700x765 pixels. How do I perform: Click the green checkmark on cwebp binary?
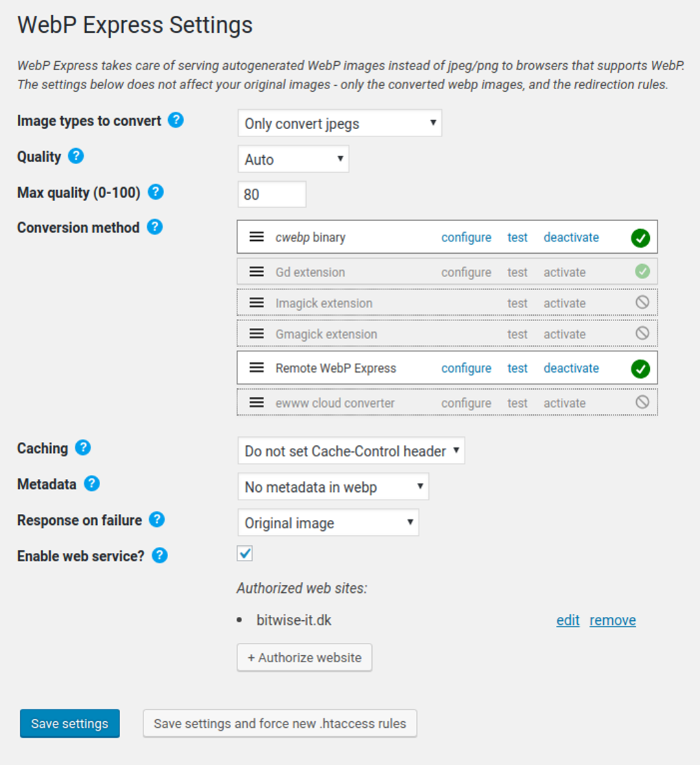tap(640, 238)
